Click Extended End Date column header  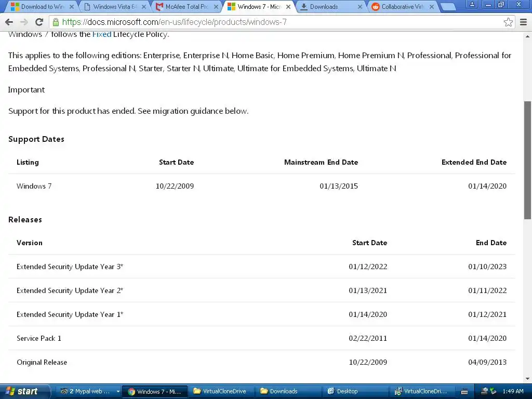click(474, 162)
